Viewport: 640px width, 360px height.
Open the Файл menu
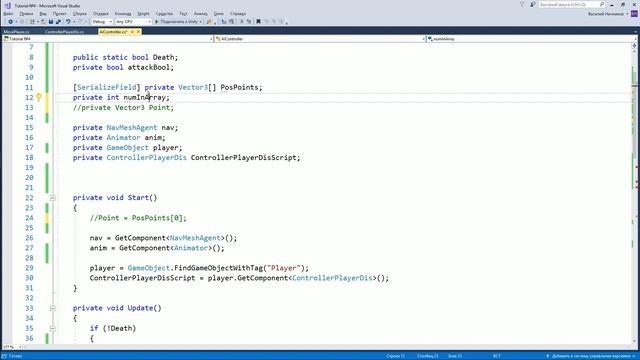(x=8, y=13)
